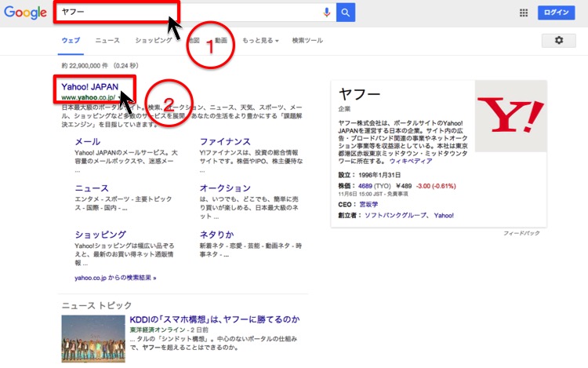Open the CEO 宮坂学 link
Image resolution: width=588 pixels, height=368 pixels.
click(x=368, y=205)
